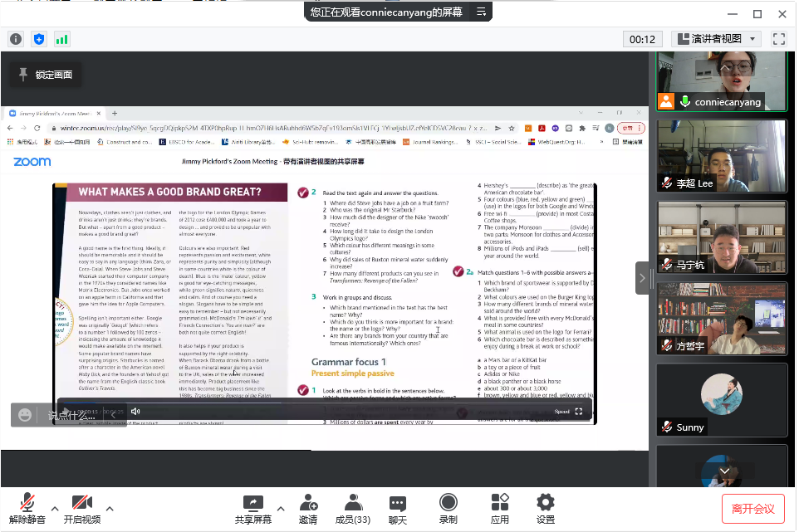
Task: Click the red 离开会议 leave button
Action: (752, 509)
